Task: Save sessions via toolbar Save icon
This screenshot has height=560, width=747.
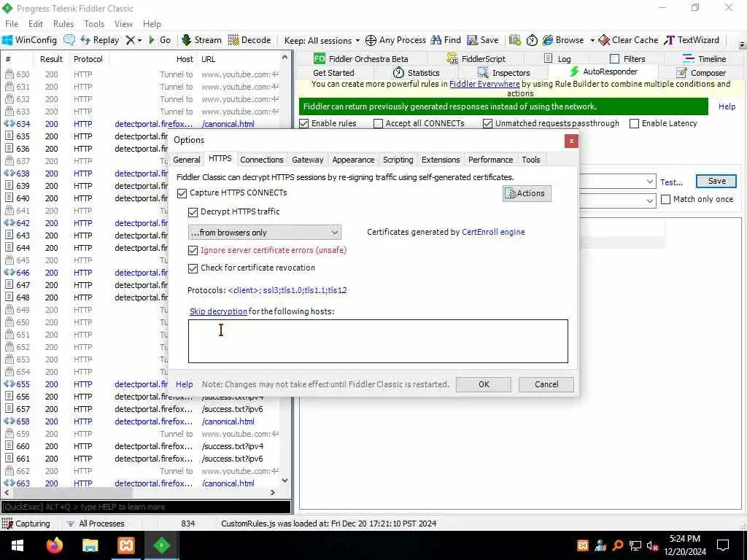Action: point(483,40)
